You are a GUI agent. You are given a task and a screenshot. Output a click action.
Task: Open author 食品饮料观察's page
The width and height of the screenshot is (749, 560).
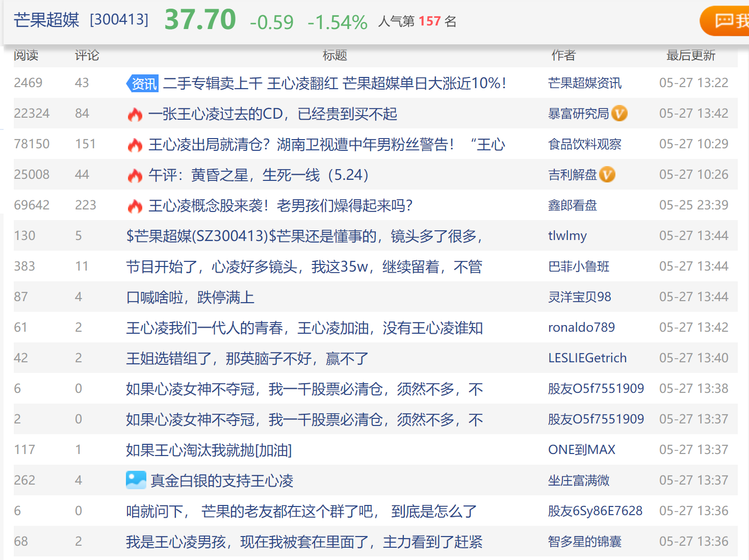(585, 144)
